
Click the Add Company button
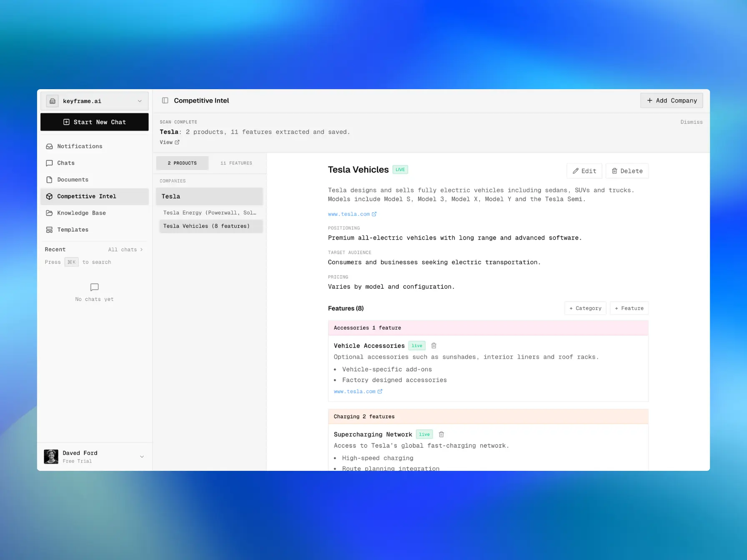click(x=671, y=100)
